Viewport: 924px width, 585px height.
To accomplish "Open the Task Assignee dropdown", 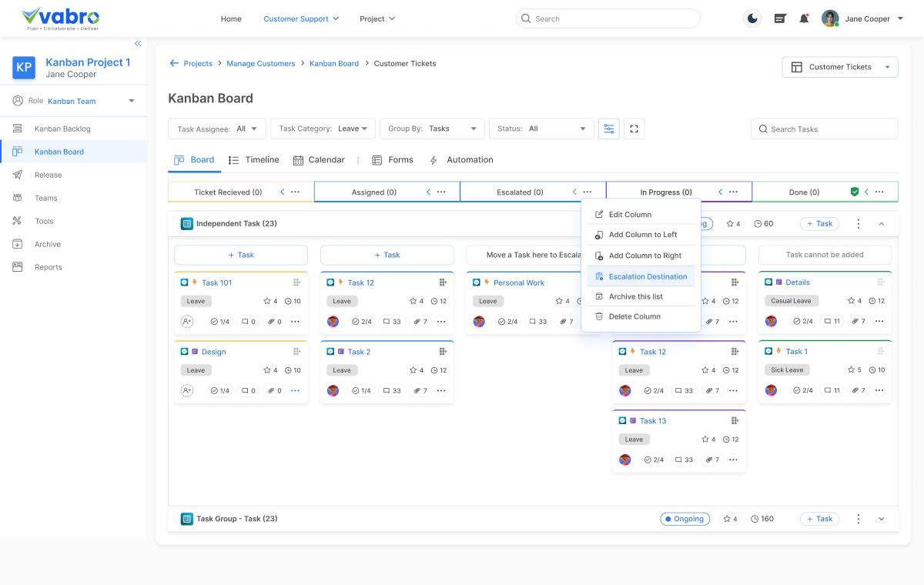I will (217, 129).
